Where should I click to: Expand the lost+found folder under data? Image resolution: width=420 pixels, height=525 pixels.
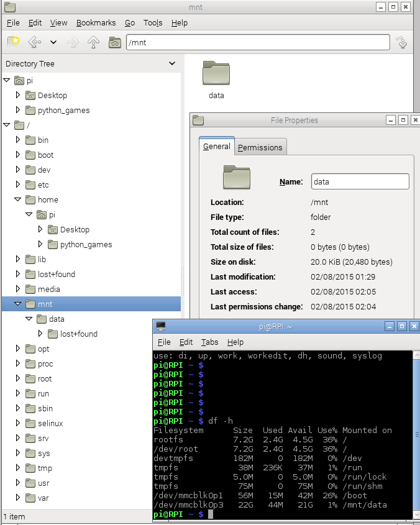click(x=40, y=334)
